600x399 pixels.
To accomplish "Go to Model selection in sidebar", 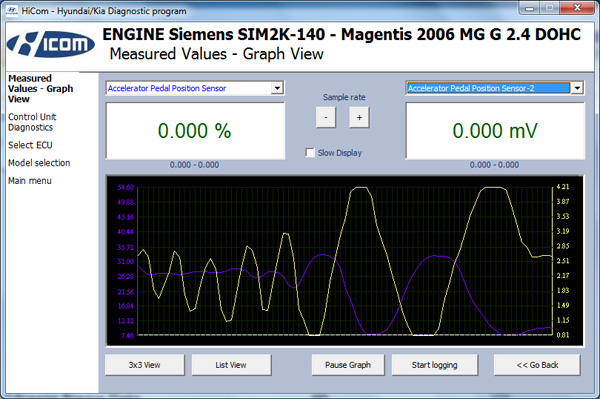I will [39, 163].
